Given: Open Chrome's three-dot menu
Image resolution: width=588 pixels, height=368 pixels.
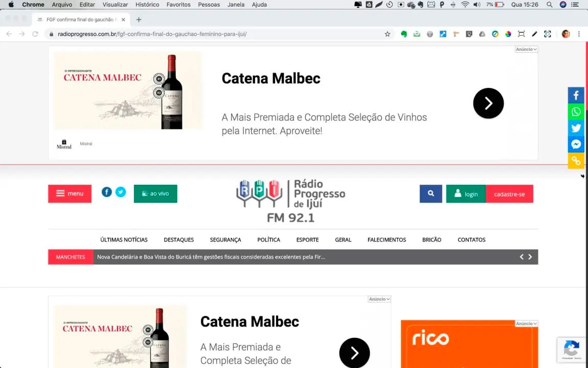Looking at the screenshot, I should coord(579,34).
